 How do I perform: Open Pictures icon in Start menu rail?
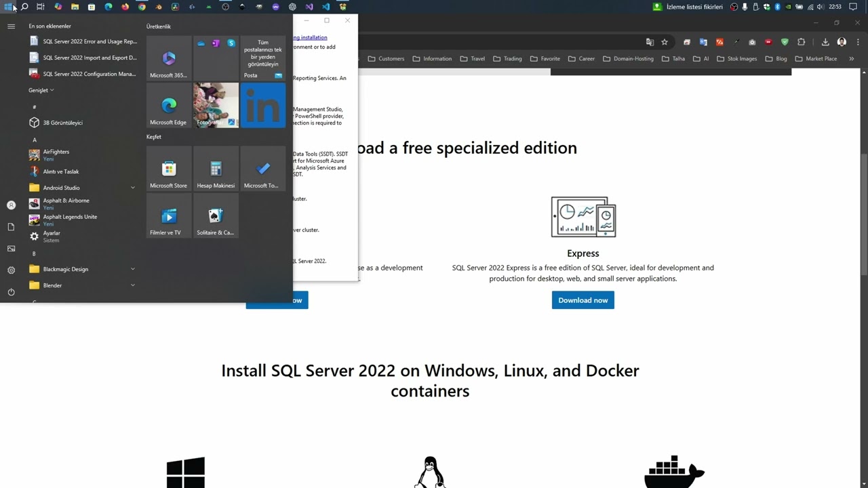pyautogui.click(x=11, y=249)
